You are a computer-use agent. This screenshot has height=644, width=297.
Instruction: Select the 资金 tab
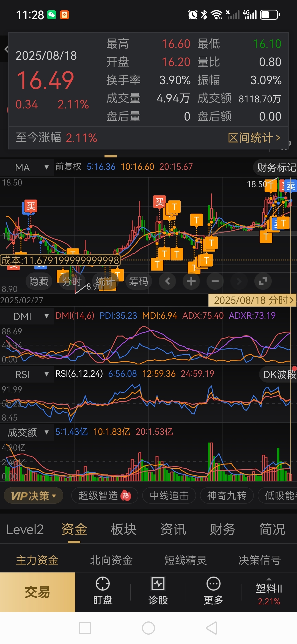pos(74,530)
